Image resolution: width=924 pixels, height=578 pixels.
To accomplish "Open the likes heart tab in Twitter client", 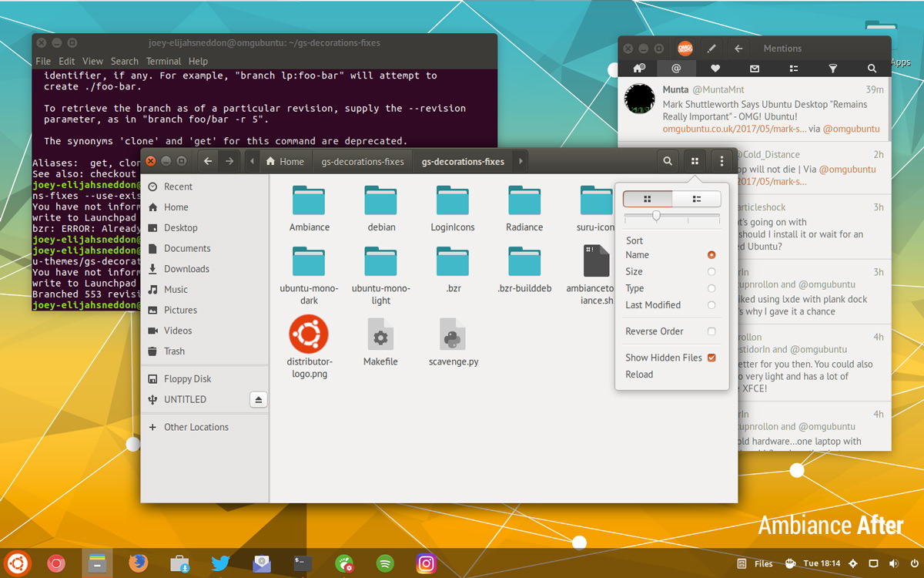I will click(715, 69).
